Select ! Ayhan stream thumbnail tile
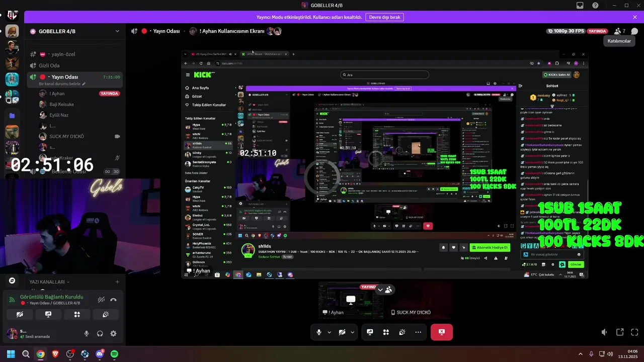Image resolution: width=644 pixels, height=362 pixels. click(x=351, y=300)
